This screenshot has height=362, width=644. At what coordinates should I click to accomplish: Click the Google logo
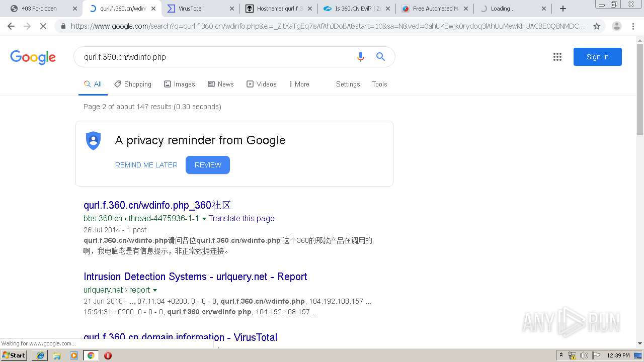pos(33,57)
